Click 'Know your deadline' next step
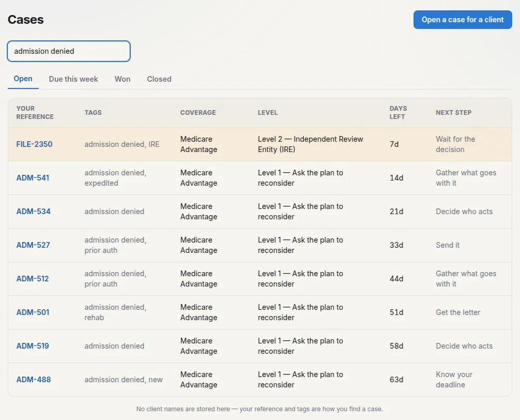Screen dimensions: 520x420 click(x=454, y=380)
